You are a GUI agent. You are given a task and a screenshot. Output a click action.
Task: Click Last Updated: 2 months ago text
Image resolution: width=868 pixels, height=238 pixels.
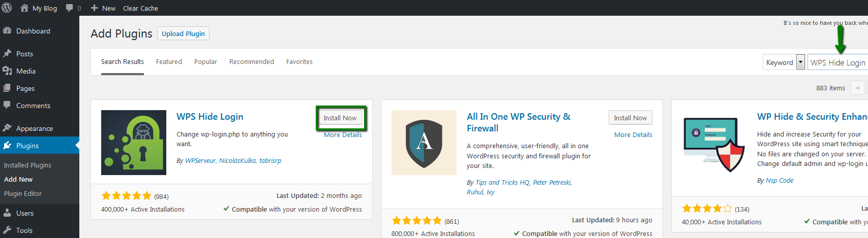(319, 195)
